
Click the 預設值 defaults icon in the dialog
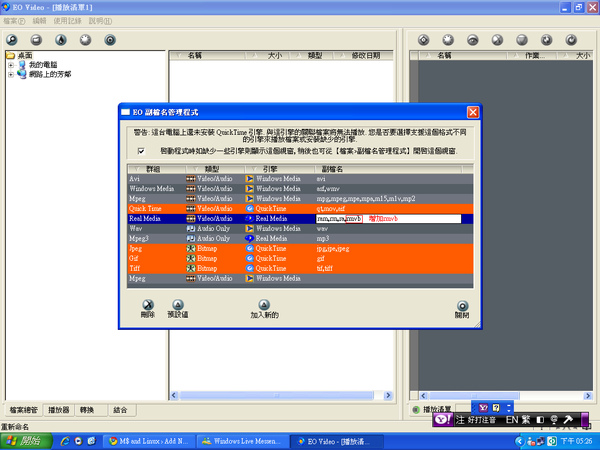click(x=178, y=305)
